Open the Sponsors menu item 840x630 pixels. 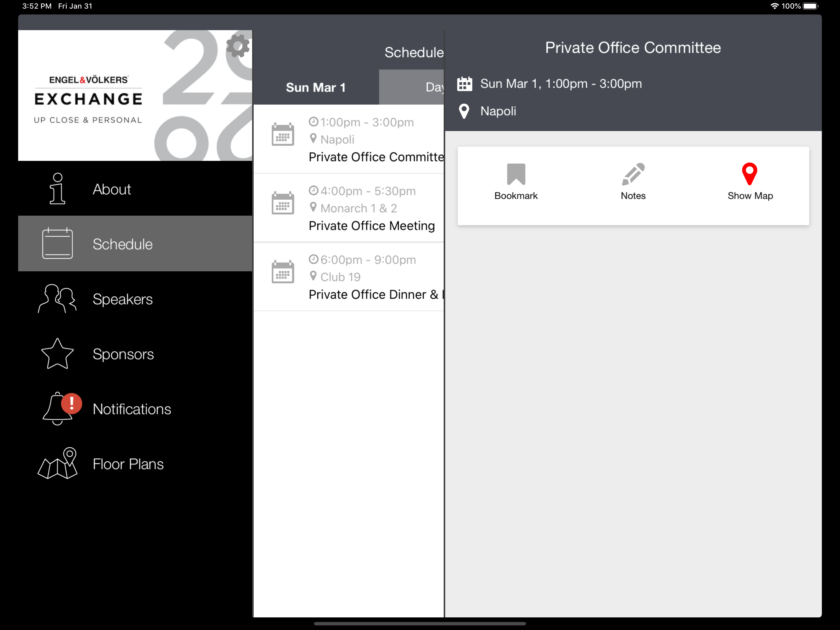(x=135, y=354)
